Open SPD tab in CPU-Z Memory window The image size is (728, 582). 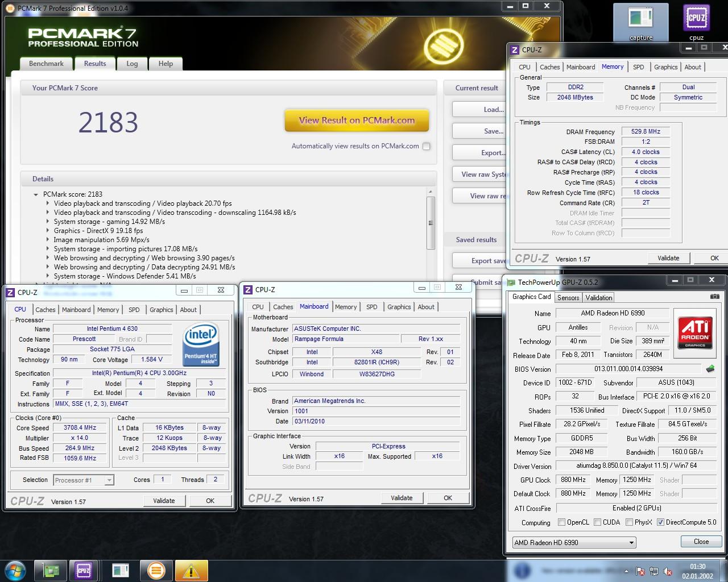(x=639, y=67)
